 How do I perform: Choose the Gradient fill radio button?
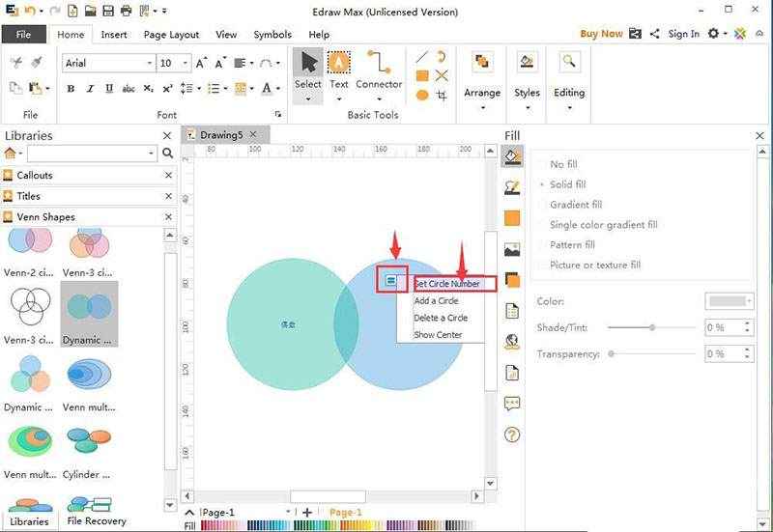[x=543, y=205]
